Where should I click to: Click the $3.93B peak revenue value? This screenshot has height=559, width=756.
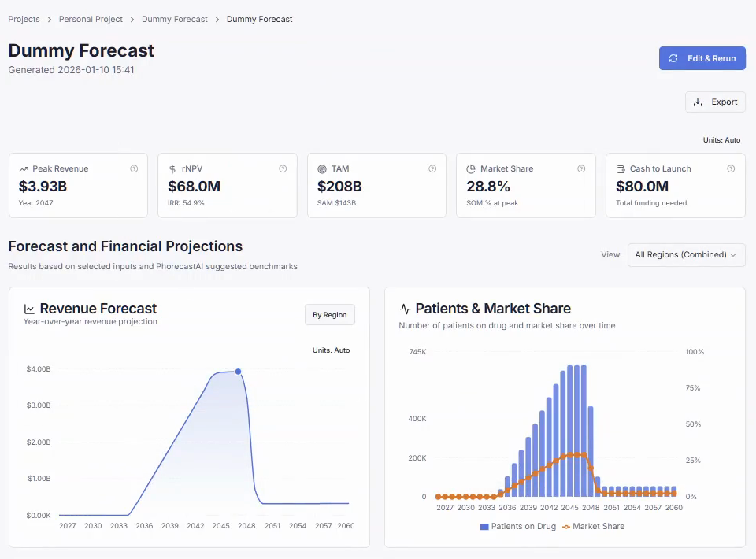[43, 187]
